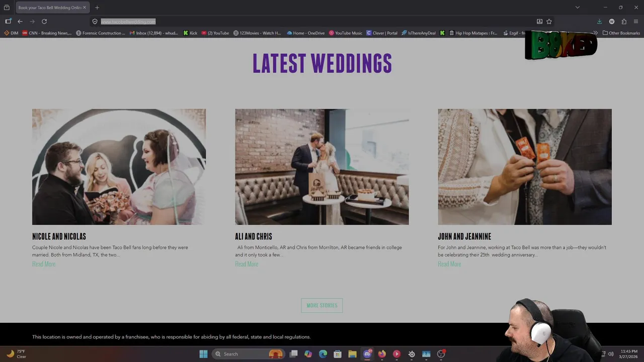Screen dimensions: 644x362
Task: Open Firefox View icon at tab strip start
Action: pos(7,8)
